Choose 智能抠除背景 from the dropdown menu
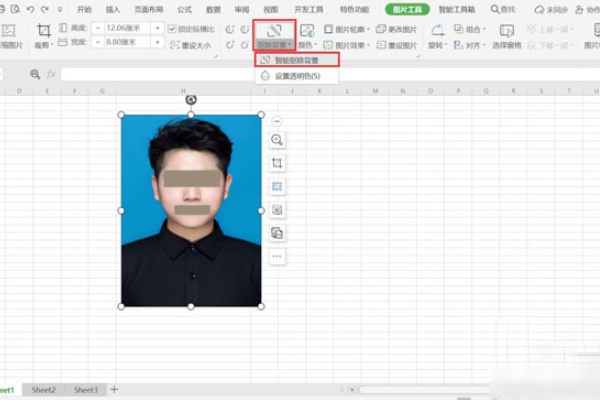600x400 pixels. pos(297,60)
